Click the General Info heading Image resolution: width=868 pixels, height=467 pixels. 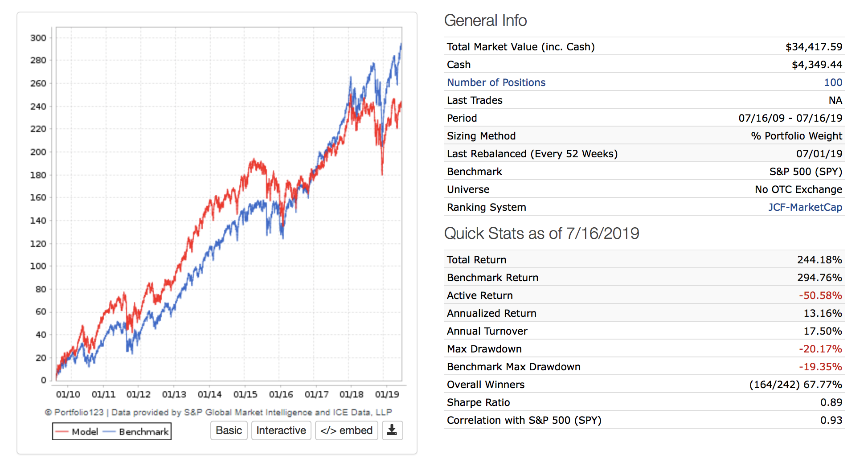pyautogui.click(x=485, y=20)
